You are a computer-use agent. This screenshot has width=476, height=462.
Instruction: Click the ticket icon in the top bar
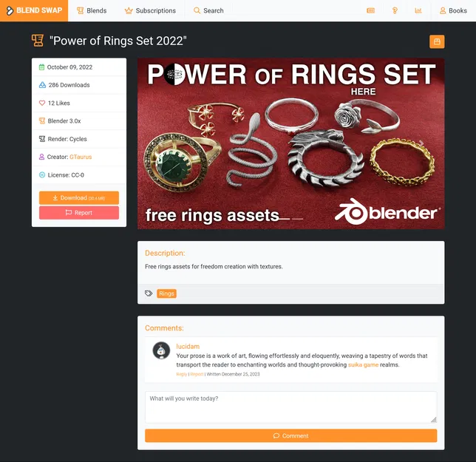click(370, 10)
